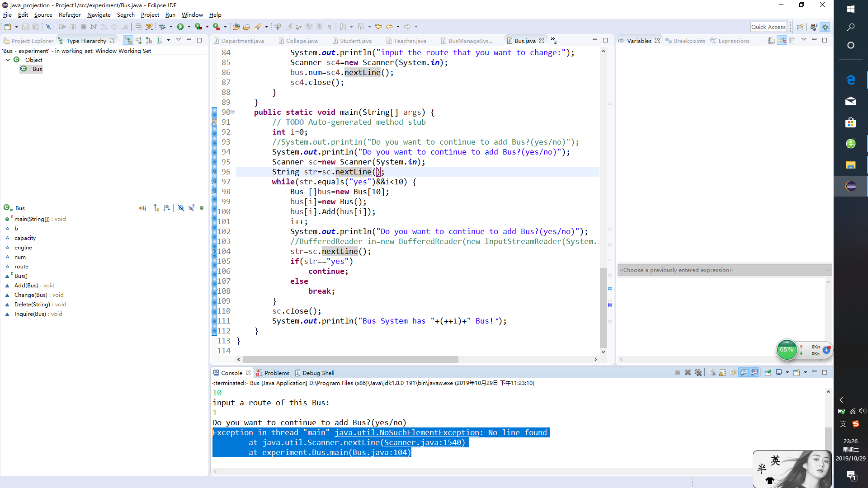Collapse the Object node in hierarchy tree
Viewport: 868px width, 488px height.
tap(8, 60)
